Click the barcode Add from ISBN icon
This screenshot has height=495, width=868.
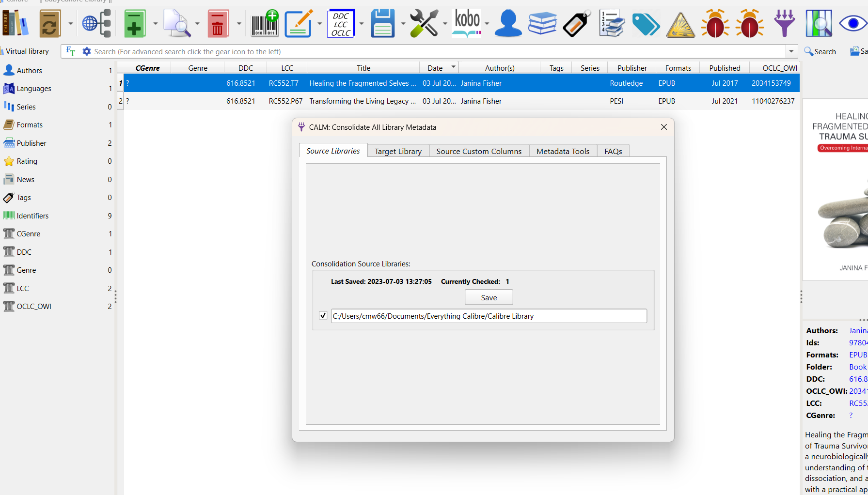265,23
